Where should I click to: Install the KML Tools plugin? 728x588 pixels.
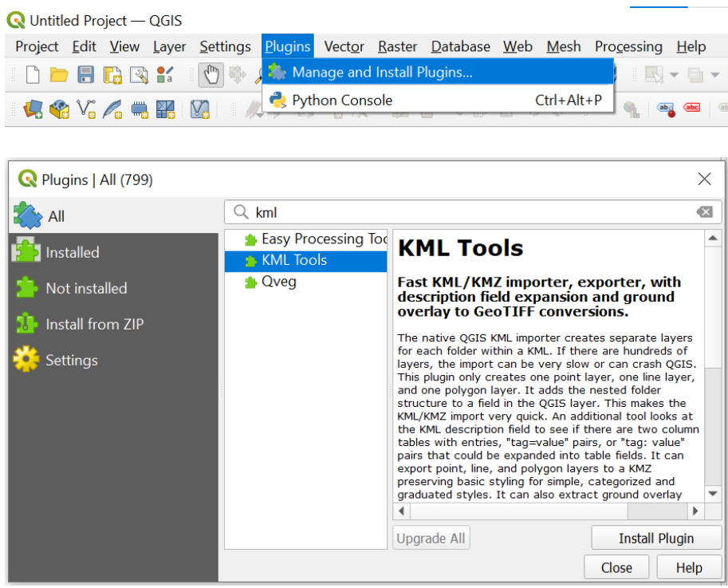(656, 538)
